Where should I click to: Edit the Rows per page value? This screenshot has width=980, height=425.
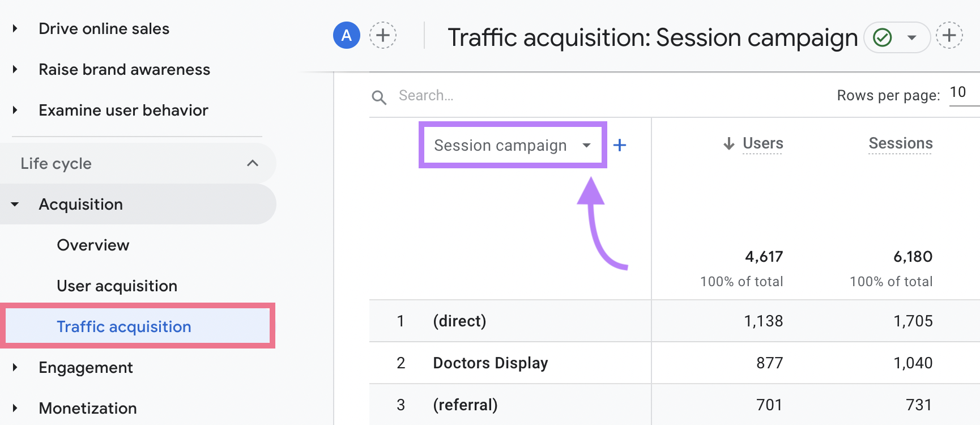pos(958,92)
